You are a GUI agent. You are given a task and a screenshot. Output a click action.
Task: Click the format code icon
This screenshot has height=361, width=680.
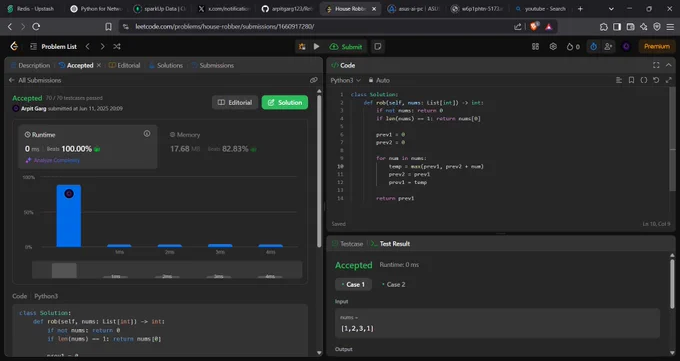(x=619, y=80)
